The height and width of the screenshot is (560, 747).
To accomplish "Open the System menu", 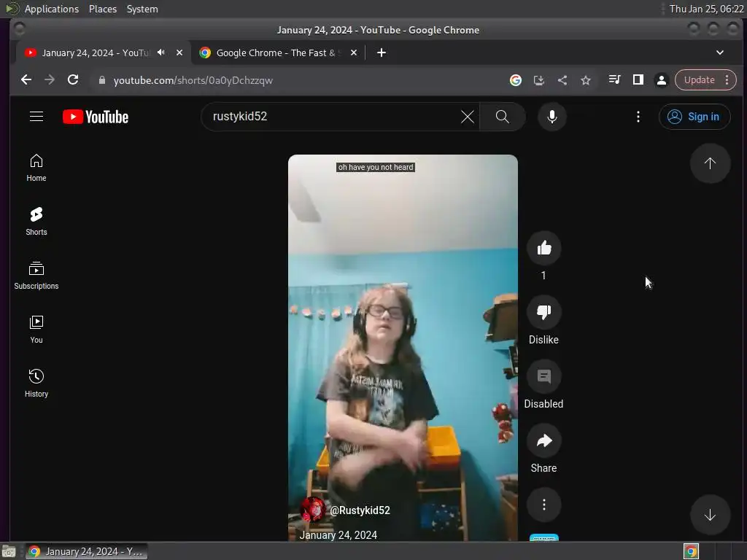I will [x=142, y=9].
